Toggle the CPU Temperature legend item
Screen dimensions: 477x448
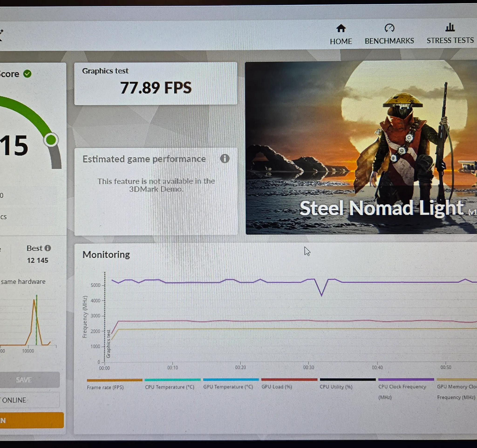[173, 384]
